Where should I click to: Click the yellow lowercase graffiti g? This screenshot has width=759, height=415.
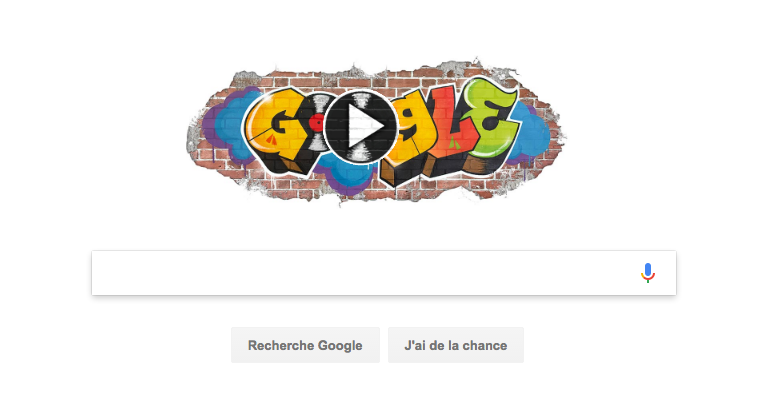pyautogui.click(x=411, y=140)
